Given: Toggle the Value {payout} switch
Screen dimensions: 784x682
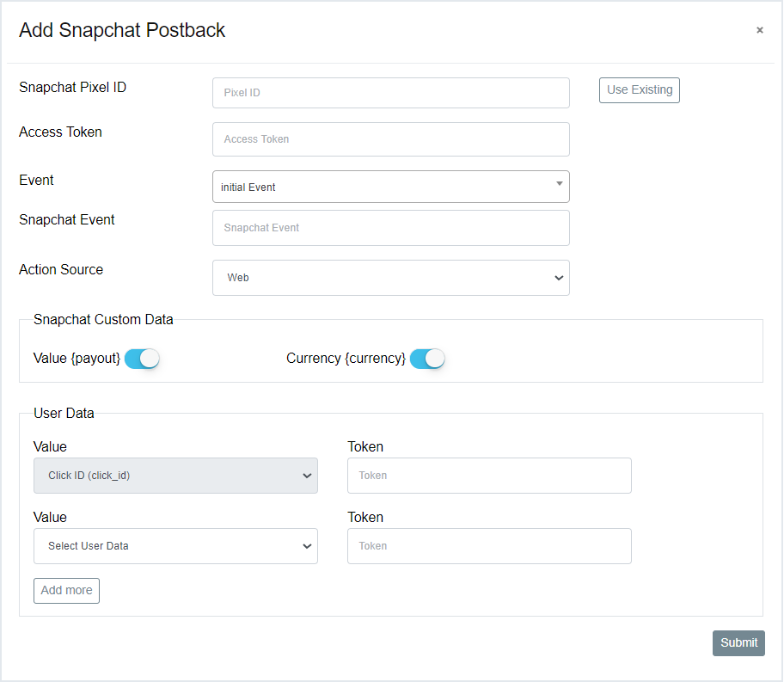Looking at the screenshot, I should (x=142, y=359).
